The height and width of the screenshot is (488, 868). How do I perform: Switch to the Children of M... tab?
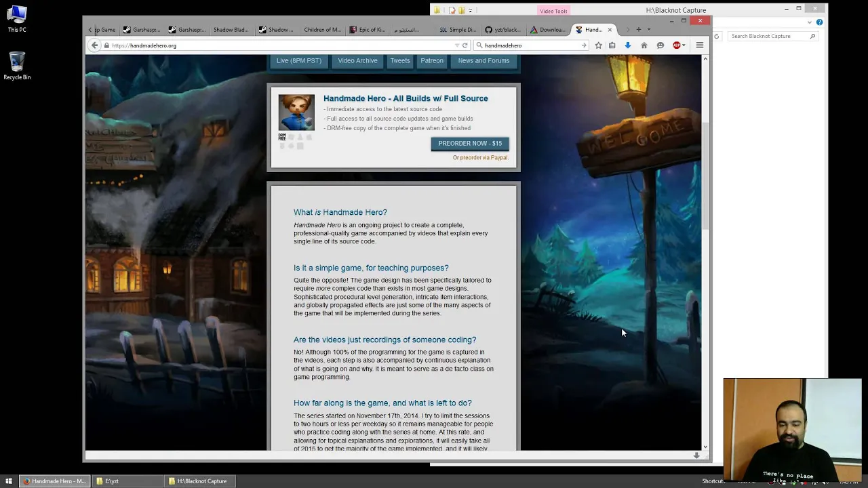point(322,30)
